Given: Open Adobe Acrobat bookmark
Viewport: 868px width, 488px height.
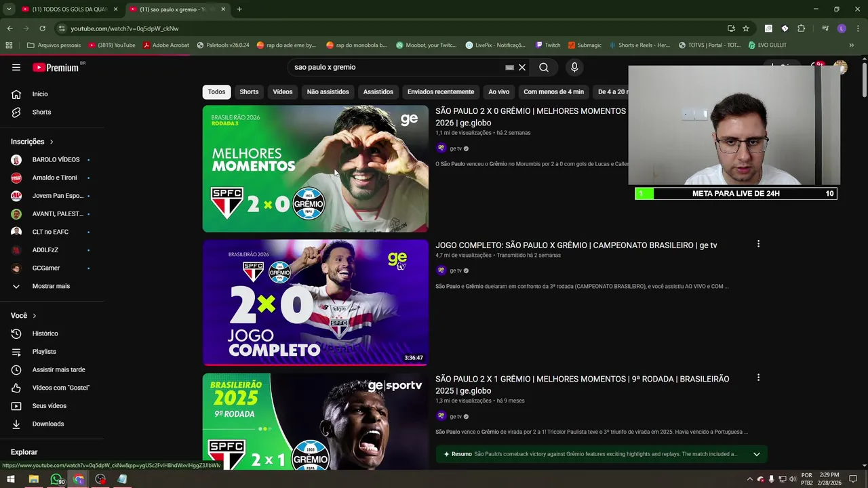Looking at the screenshot, I should click(165, 45).
